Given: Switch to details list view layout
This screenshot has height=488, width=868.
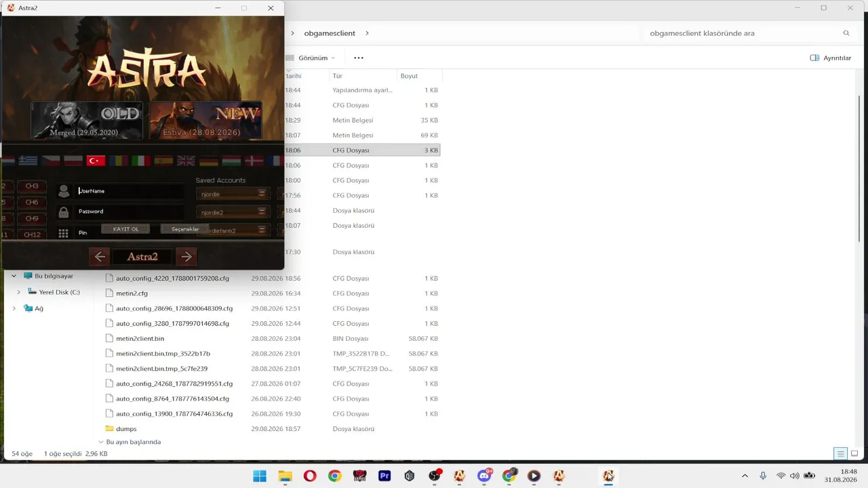Looking at the screenshot, I should coord(840,453).
